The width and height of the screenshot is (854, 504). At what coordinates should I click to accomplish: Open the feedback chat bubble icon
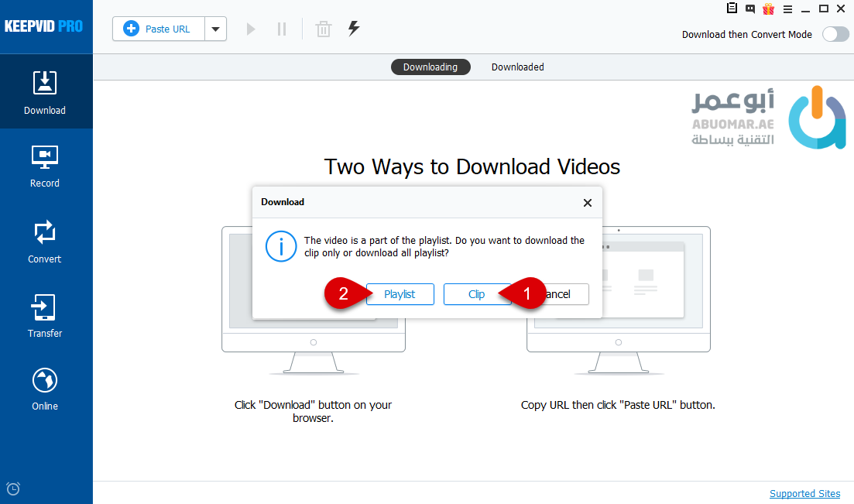[749, 9]
